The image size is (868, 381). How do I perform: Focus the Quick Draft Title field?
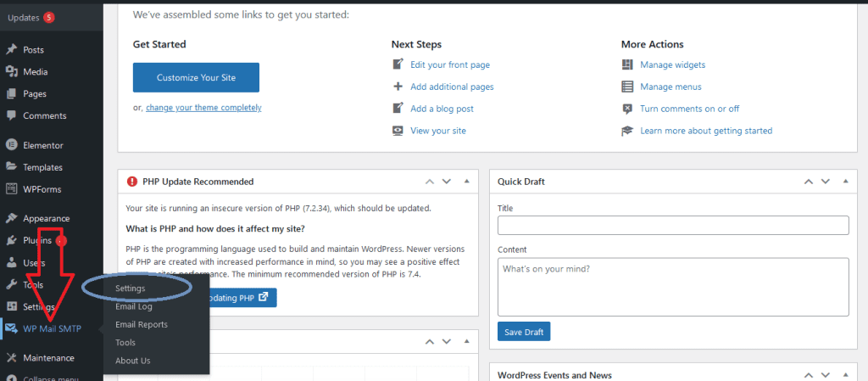(x=673, y=226)
